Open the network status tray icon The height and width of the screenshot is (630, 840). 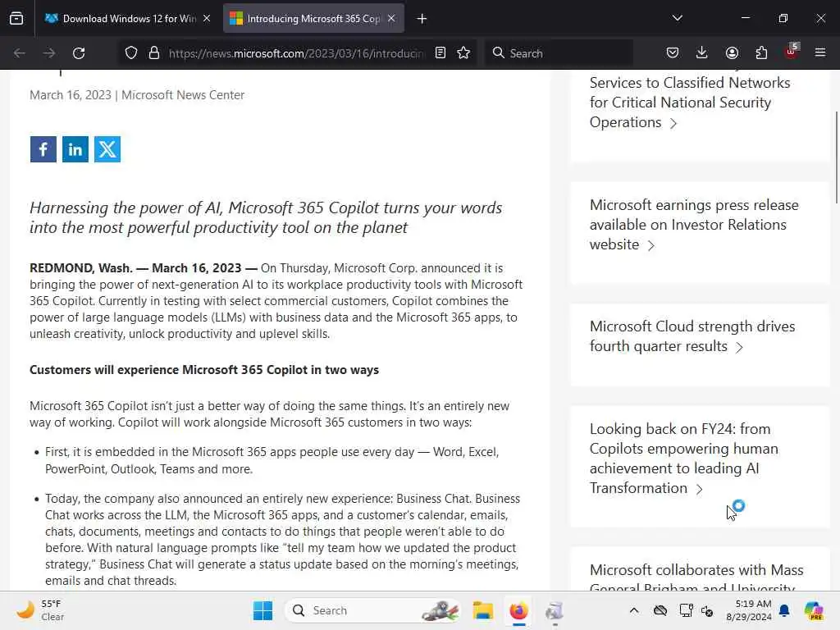(686, 610)
